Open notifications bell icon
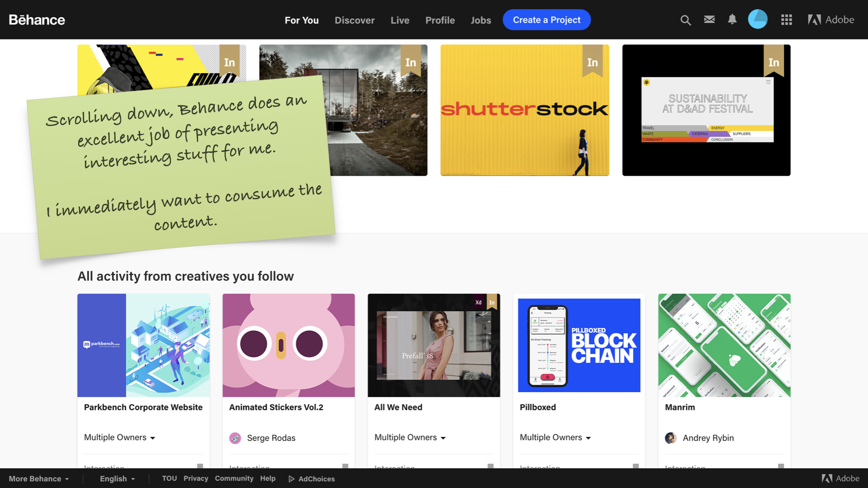This screenshot has width=868, height=488. (x=732, y=19)
